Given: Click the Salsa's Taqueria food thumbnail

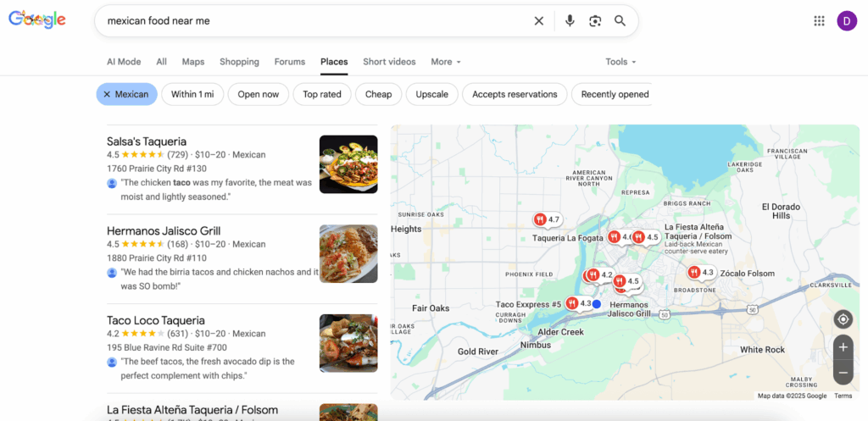Looking at the screenshot, I should 348,164.
